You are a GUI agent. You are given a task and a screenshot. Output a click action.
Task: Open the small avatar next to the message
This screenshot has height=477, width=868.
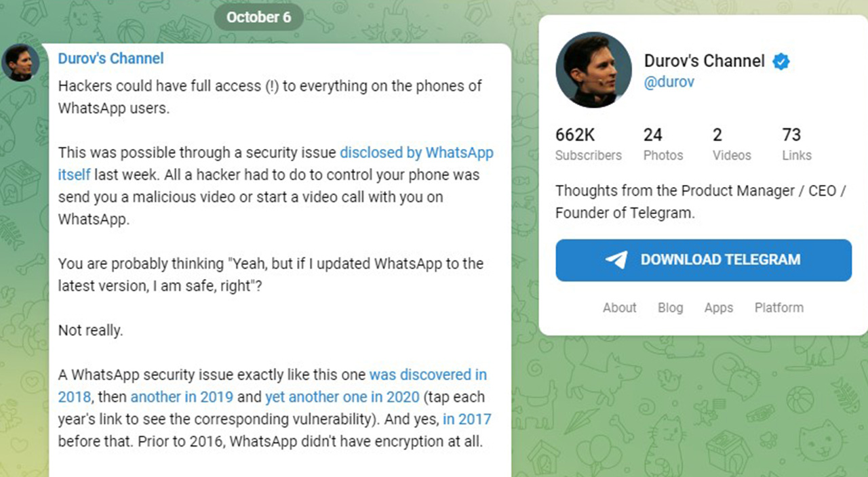tap(20, 63)
